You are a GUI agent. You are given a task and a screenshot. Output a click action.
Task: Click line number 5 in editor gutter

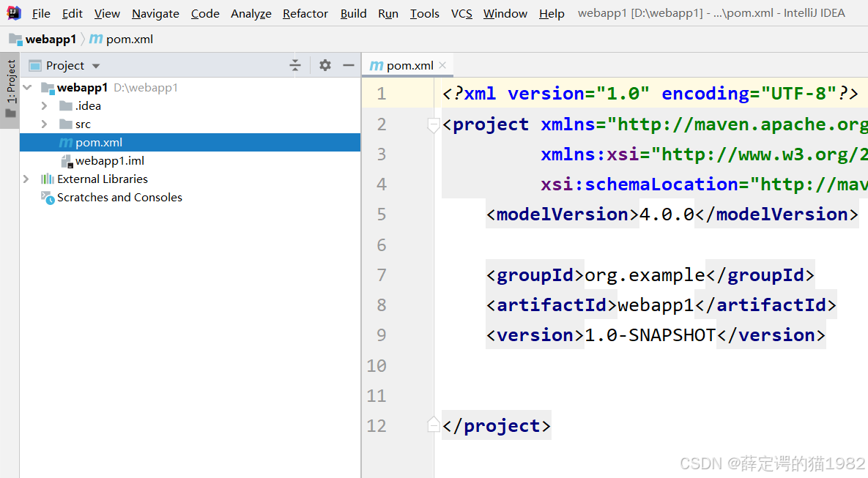coord(381,214)
